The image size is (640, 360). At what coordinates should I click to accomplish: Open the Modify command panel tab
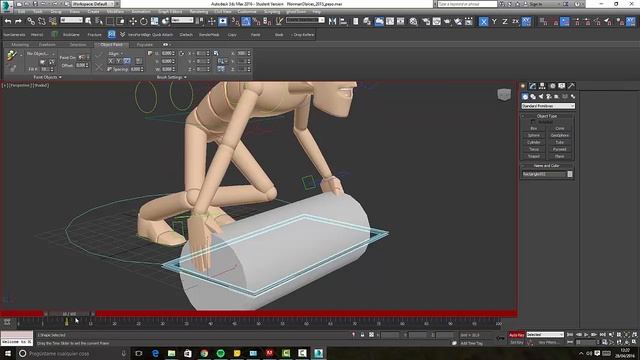click(x=532, y=86)
